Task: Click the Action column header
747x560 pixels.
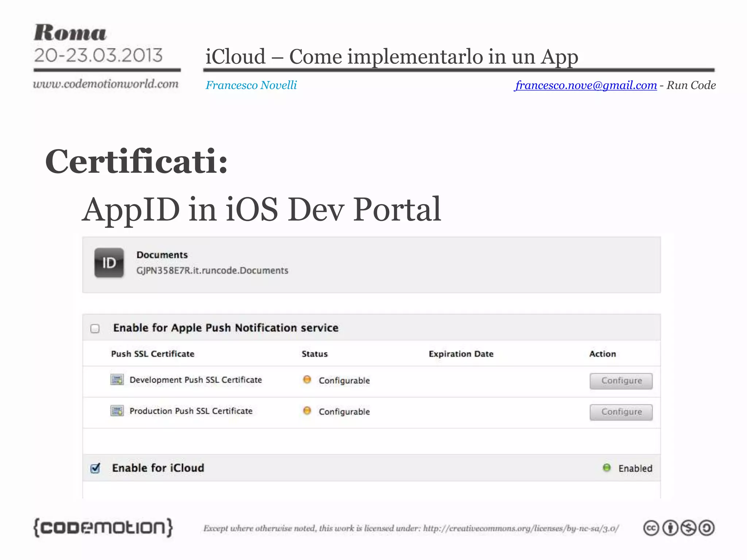Action: click(603, 354)
